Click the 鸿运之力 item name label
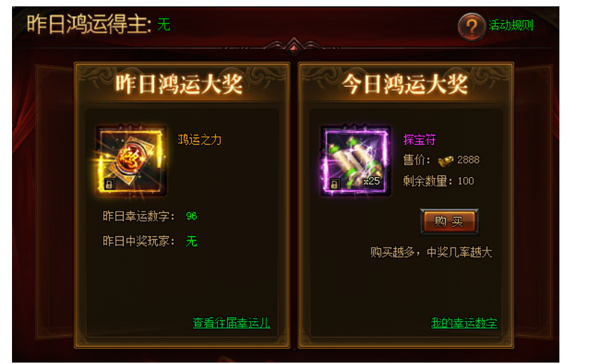The width and height of the screenshot is (594, 364). tap(200, 140)
